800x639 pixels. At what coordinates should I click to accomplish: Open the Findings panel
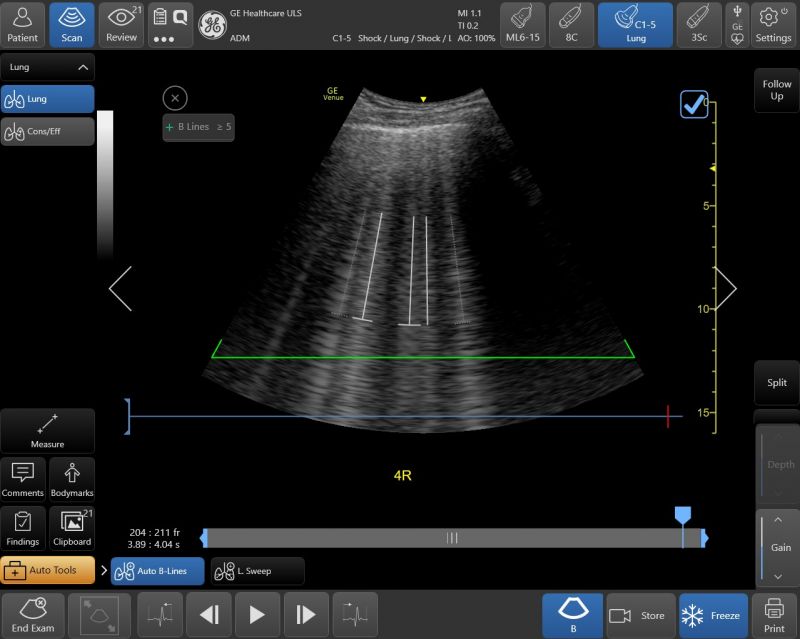tap(22, 528)
